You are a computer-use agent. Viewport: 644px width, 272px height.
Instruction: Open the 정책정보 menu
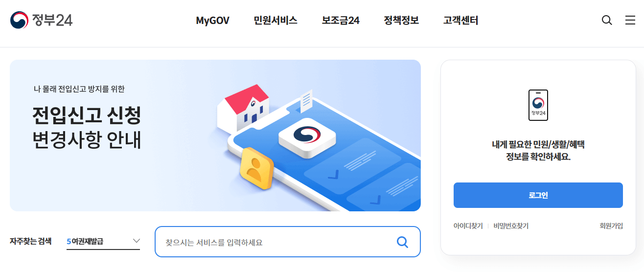(x=401, y=21)
